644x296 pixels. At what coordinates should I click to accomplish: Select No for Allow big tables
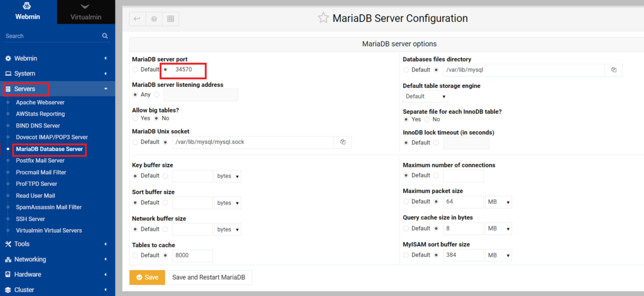pos(157,118)
